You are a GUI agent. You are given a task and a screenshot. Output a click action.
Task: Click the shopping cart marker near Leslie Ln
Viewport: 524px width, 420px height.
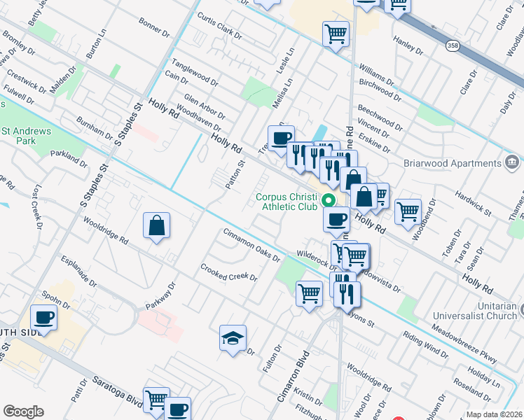(x=336, y=33)
